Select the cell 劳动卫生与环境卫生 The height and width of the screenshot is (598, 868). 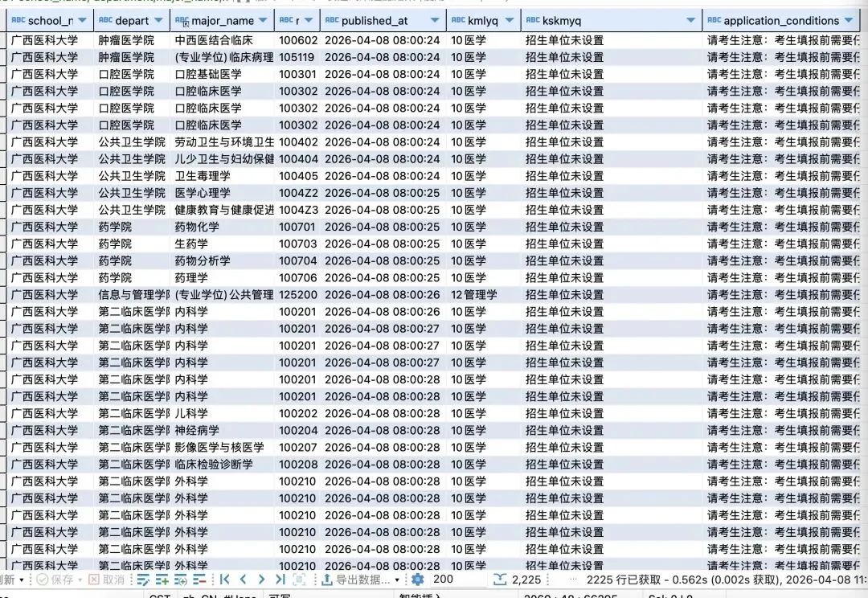tap(223, 142)
